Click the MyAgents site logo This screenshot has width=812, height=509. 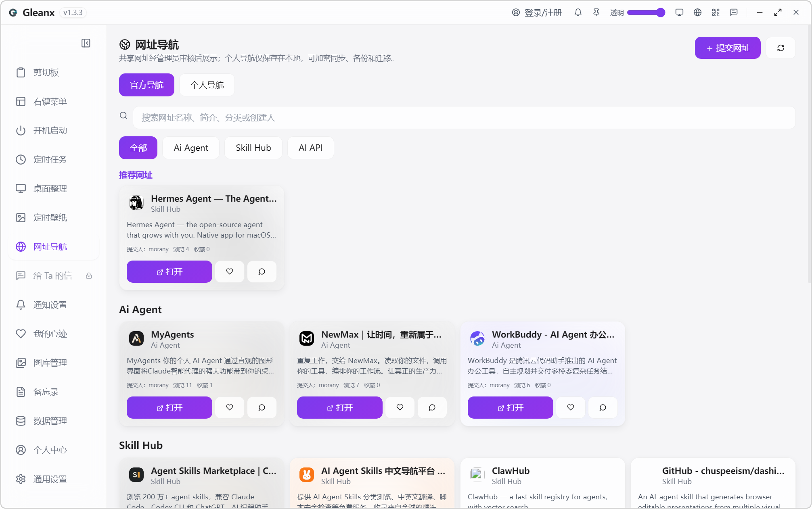coord(136,338)
